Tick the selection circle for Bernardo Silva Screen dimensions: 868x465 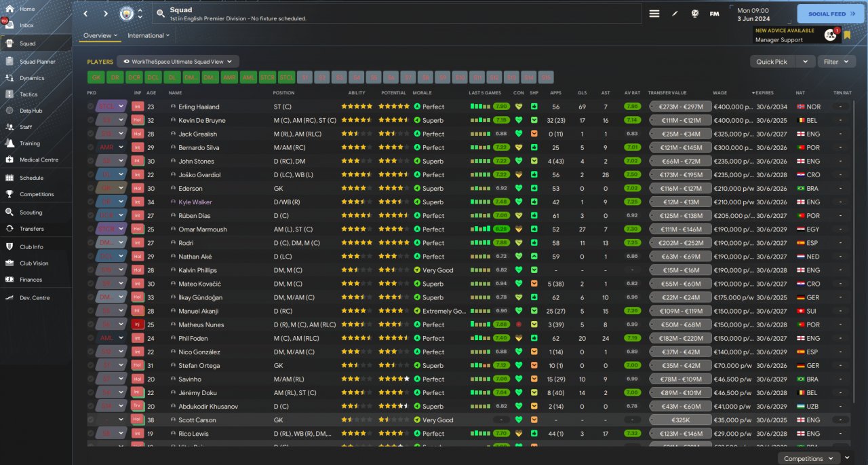tap(91, 147)
